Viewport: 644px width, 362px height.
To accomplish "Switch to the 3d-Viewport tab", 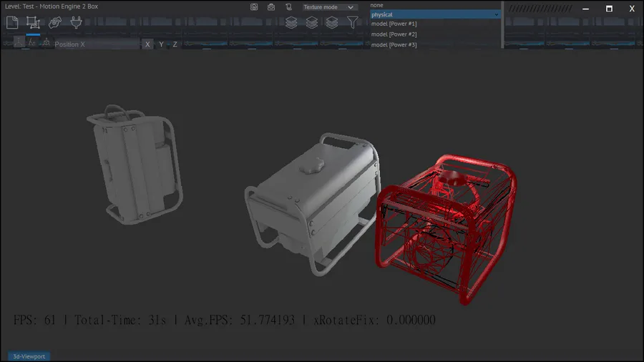I will pyautogui.click(x=29, y=356).
